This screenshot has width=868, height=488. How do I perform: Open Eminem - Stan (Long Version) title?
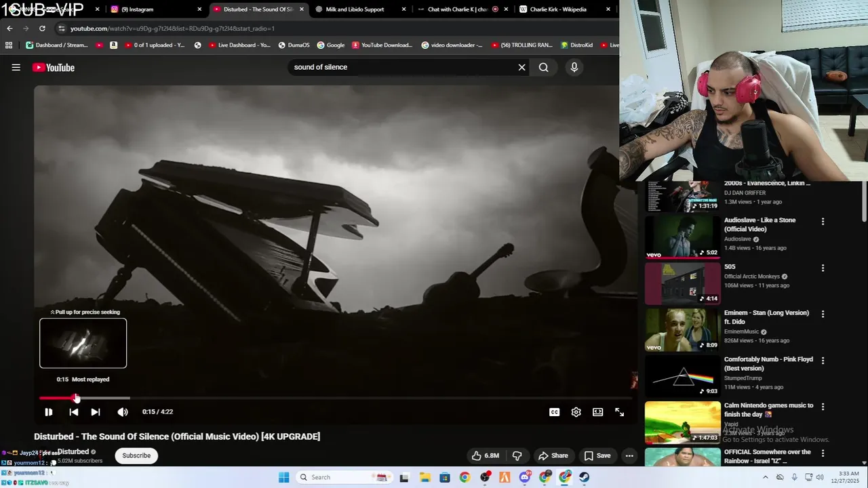766,317
